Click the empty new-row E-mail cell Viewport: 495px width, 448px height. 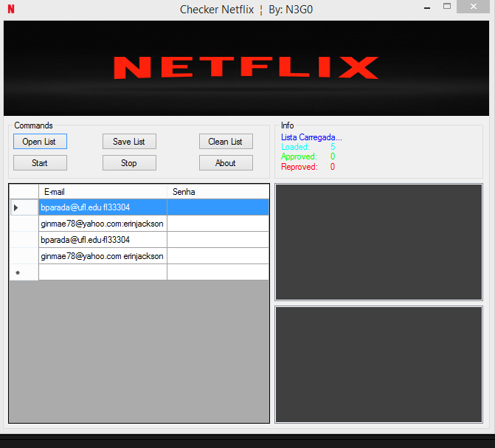pyautogui.click(x=103, y=272)
